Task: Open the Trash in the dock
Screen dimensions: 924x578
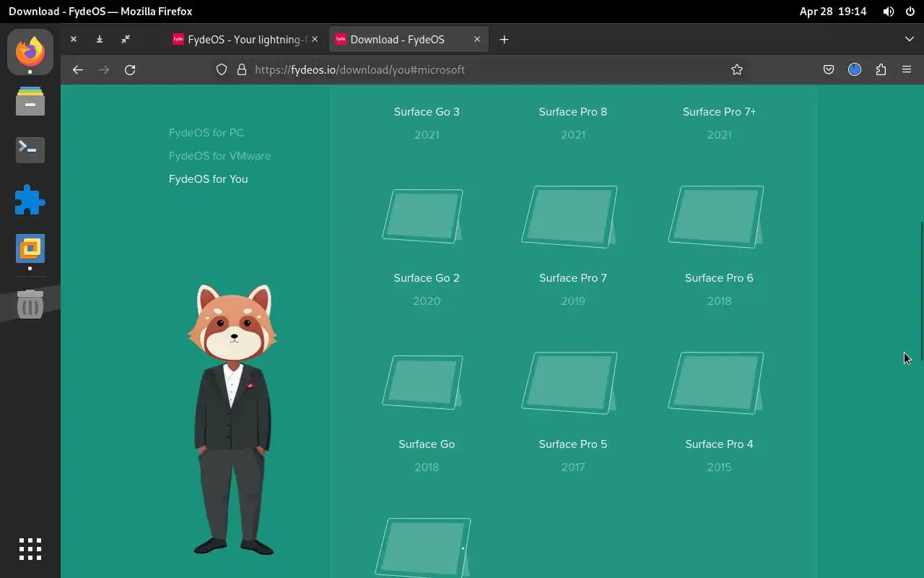Action: (x=30, y=305)
